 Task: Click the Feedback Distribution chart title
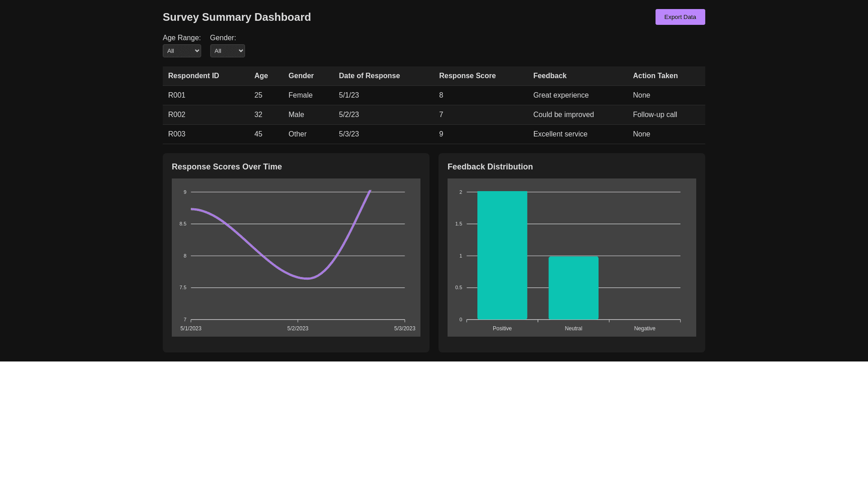[490, 167]
